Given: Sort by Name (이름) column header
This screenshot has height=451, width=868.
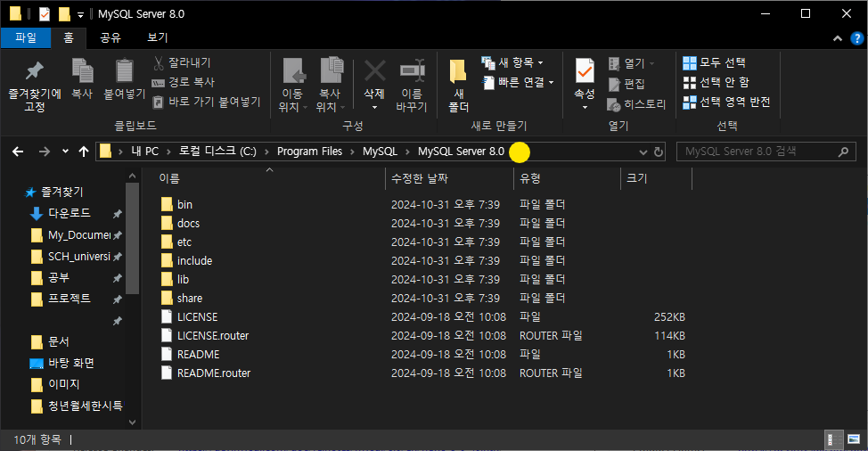Looking at the screenshot, I should pos(269,178).
